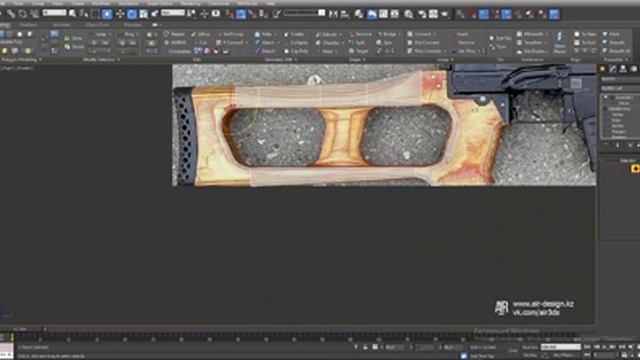
Task: Open the Rendering menu
Action: tap(190, 4)
